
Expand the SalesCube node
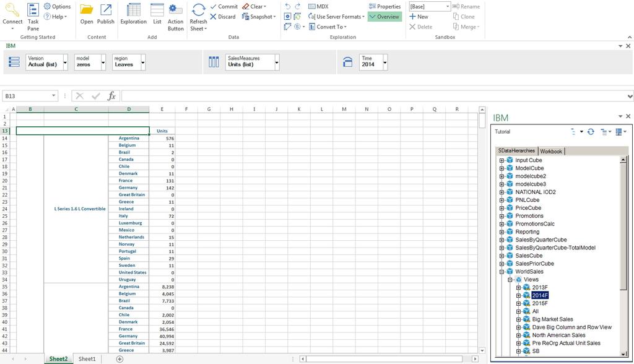502,256
